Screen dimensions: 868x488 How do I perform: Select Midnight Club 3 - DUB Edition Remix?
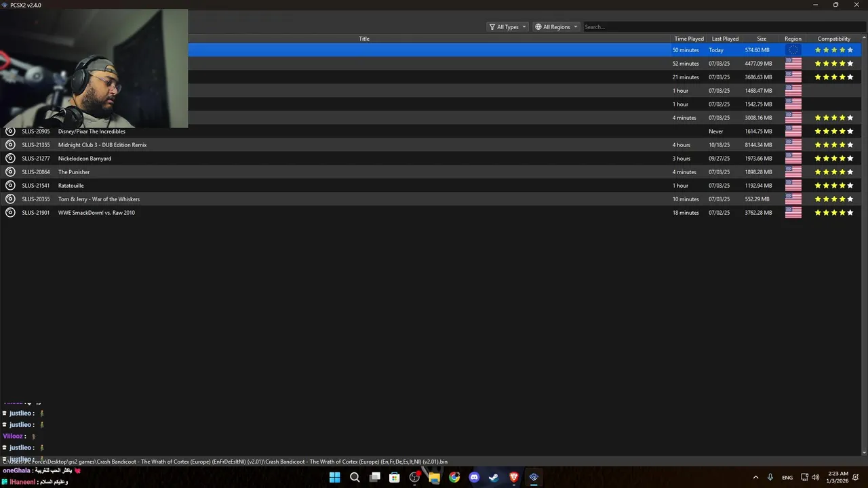102,145
